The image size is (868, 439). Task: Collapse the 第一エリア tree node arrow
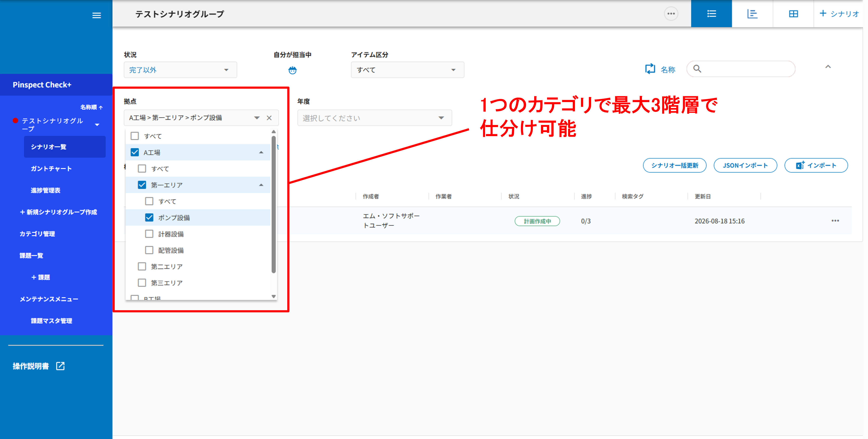pyautogui.click(x=261, y=185)
